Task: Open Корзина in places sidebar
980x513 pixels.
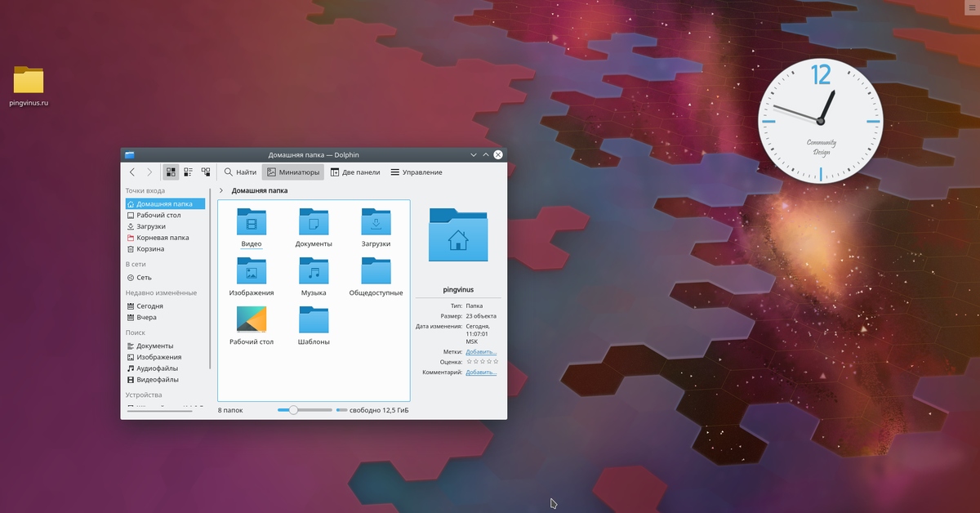Action: point(150,249)
